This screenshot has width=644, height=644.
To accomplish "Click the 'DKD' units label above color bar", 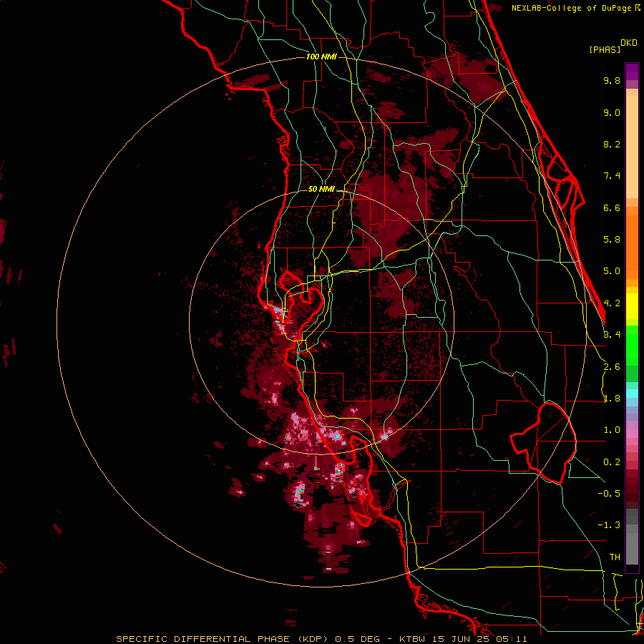I will pyautogui.click(x=629, y=43).
